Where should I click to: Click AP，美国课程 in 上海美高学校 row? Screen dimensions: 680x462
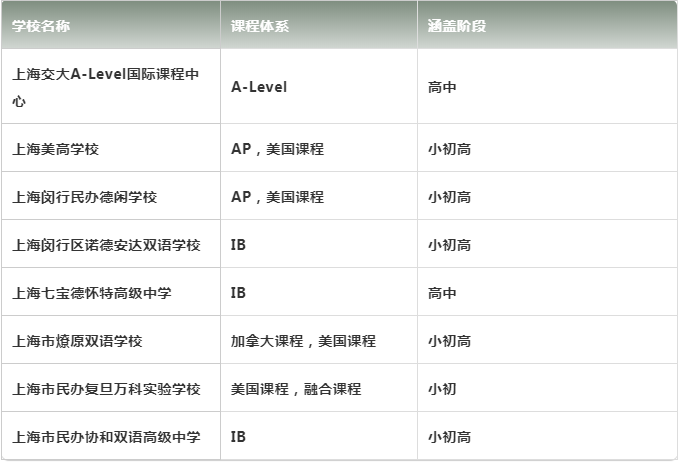pyautogui.click(x=278, y=149)
